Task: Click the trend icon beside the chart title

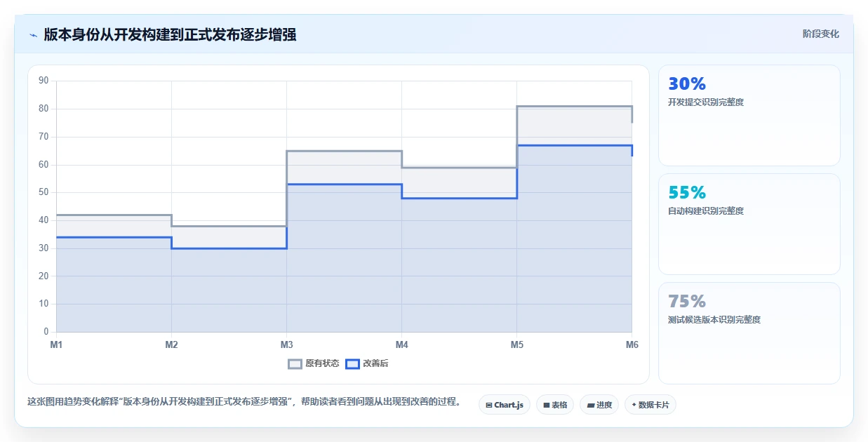Action: tap(33, 34)
